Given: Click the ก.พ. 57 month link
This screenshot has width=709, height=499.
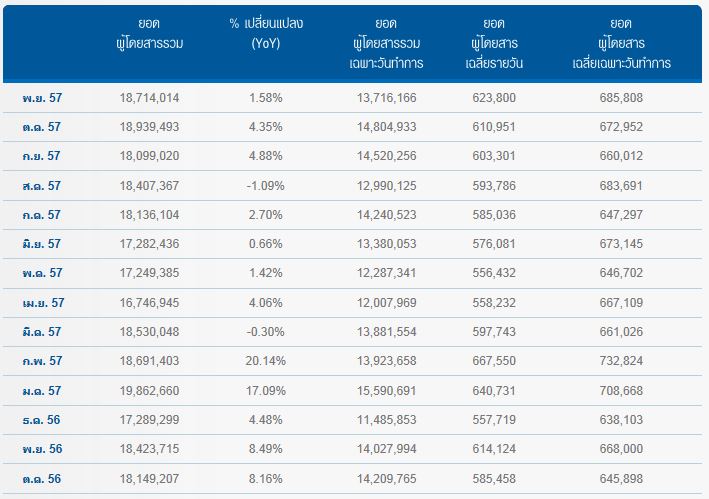Looking at the screenshot, I should pyautogui.click(x=43, y=361).
